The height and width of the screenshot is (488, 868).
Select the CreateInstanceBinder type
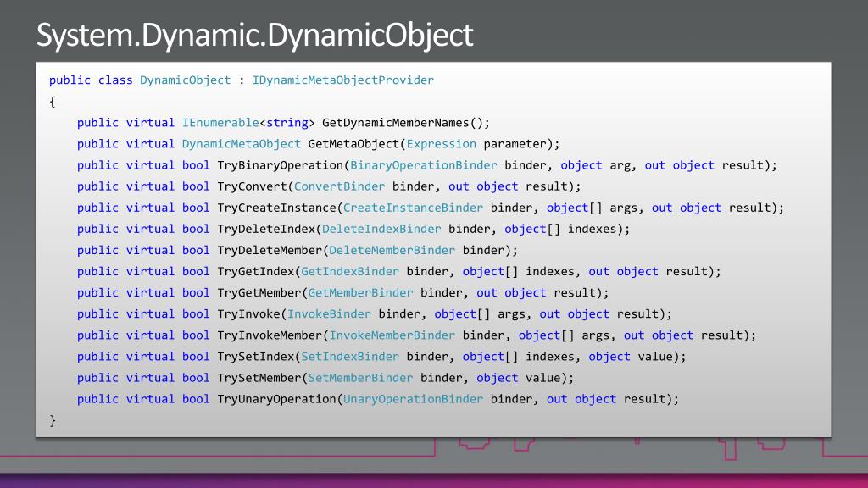(x=413, y=208)
